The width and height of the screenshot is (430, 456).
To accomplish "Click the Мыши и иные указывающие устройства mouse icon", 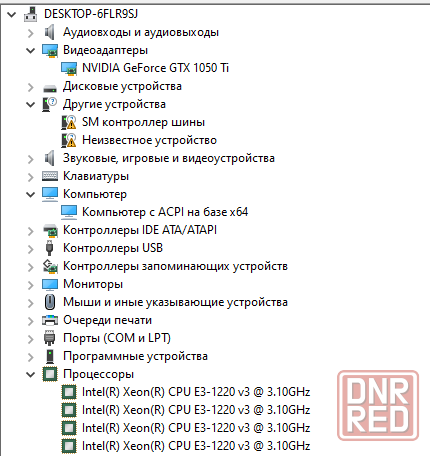I will 50,302.
